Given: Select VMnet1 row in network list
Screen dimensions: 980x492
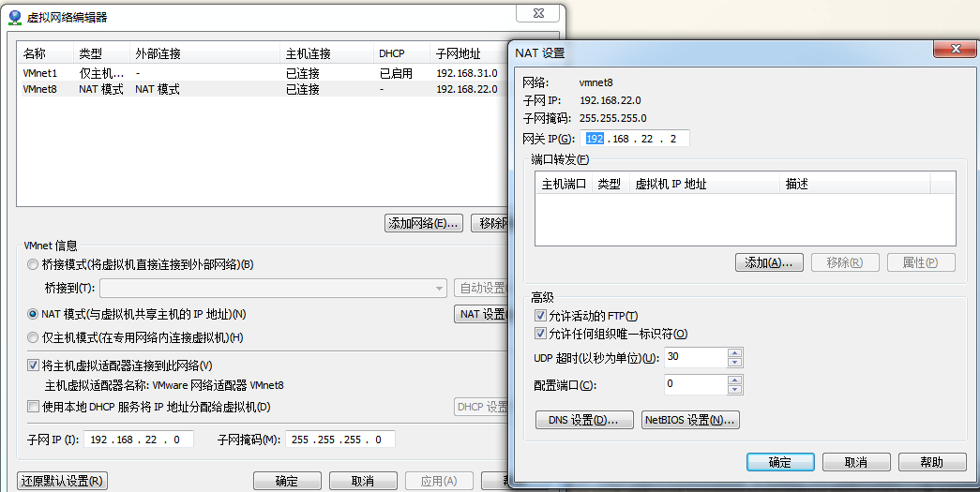Looking at the screenshot, I should click(263, 73).
